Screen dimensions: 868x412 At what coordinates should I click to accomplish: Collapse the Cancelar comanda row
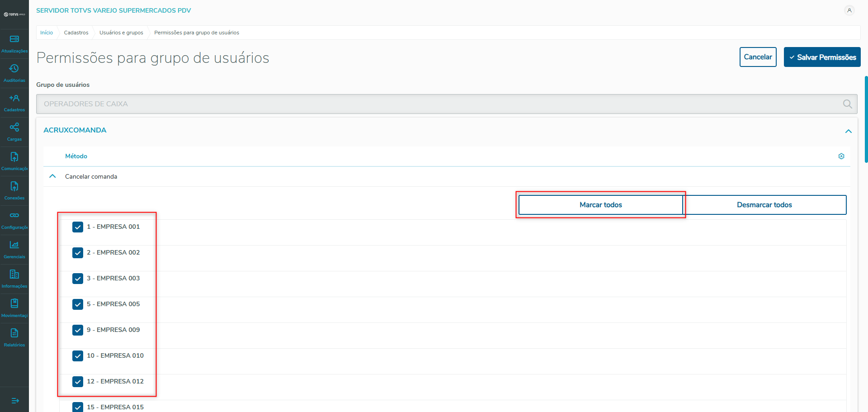click(53, 176)
